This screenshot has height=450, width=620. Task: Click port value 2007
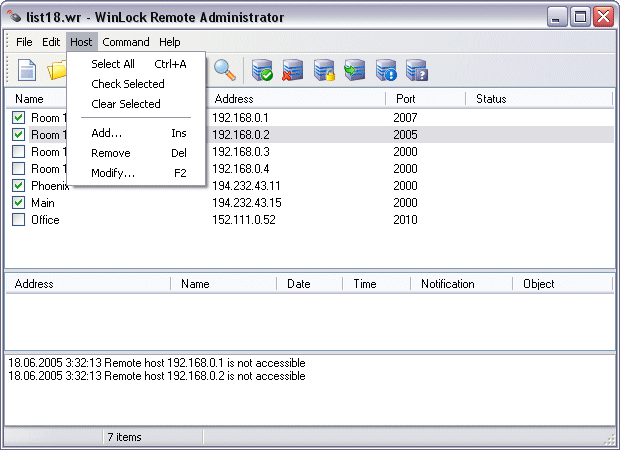tap(405, 118)
